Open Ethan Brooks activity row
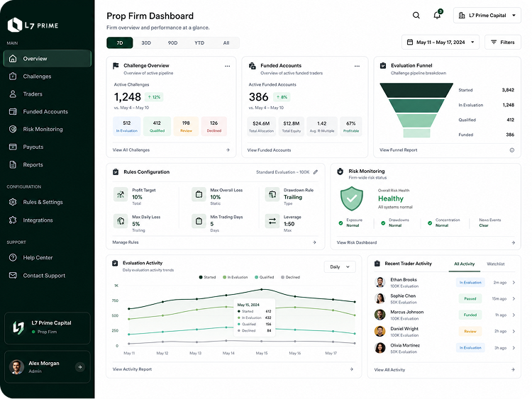Viewport: 532px width, 399px height. click(x=445, y=282)
